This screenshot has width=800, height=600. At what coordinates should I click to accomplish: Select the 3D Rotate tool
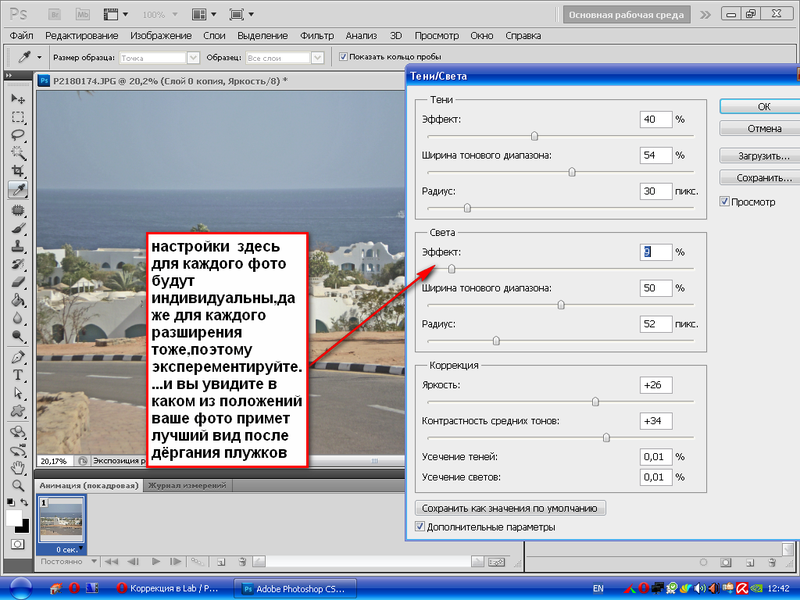click(18, 432)
